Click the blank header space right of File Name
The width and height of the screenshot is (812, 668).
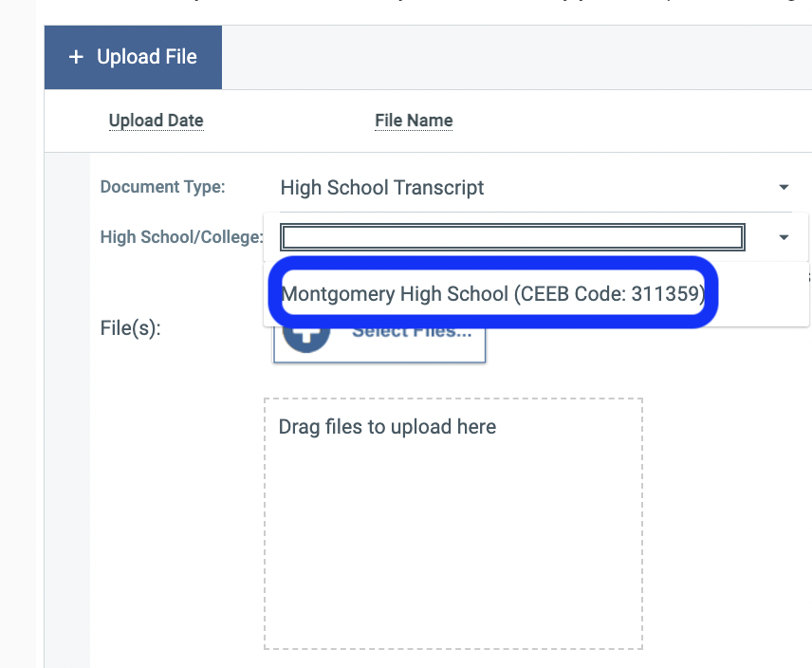626,121
